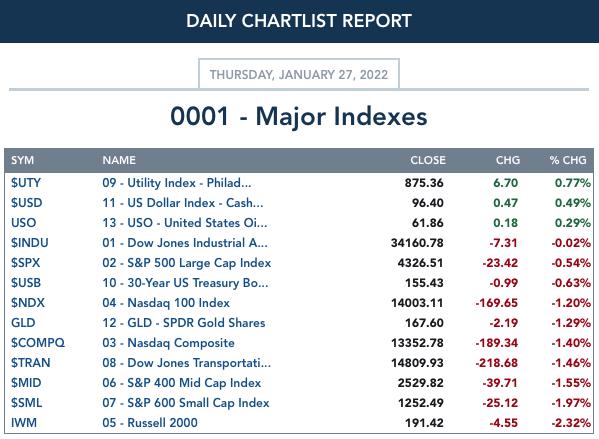Sort by the CLOSE column header

coord(428,160)
